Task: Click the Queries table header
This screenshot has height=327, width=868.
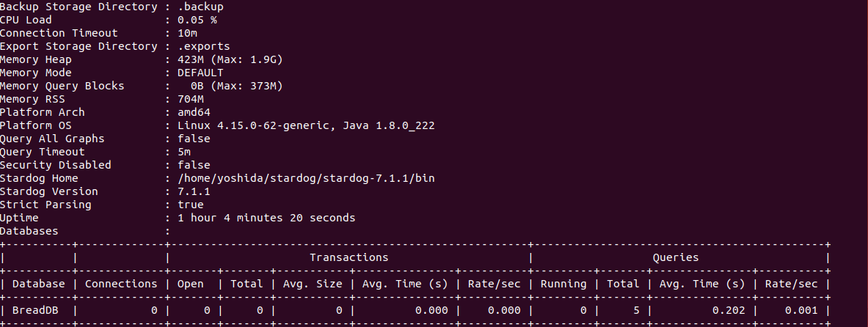Action: [675, 257]
